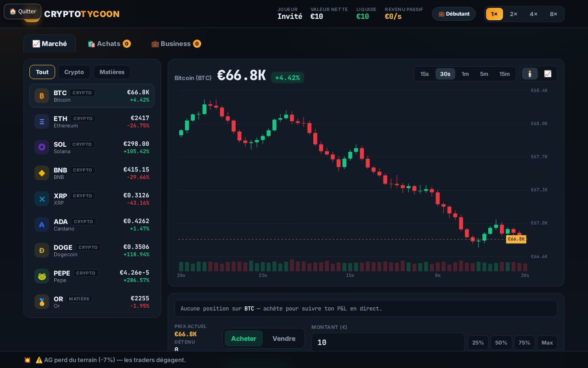The width and height of the screenshot is (588, 368).
Task: Open the Business tab
Action: pos(176,44)
